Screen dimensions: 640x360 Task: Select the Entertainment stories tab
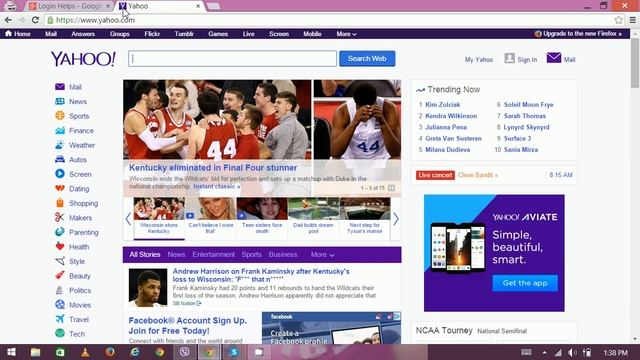pos(213,255)
